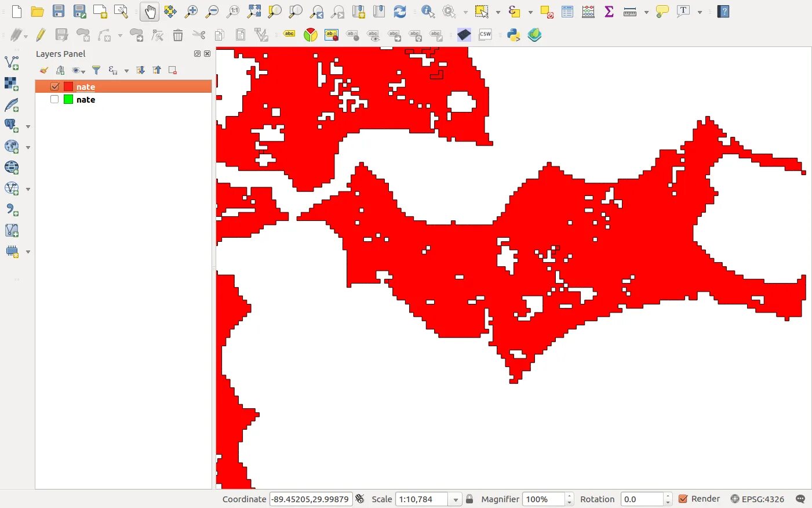
Task: Add PostGIS layer elephant icon
Action: click(x=12, y=126)
